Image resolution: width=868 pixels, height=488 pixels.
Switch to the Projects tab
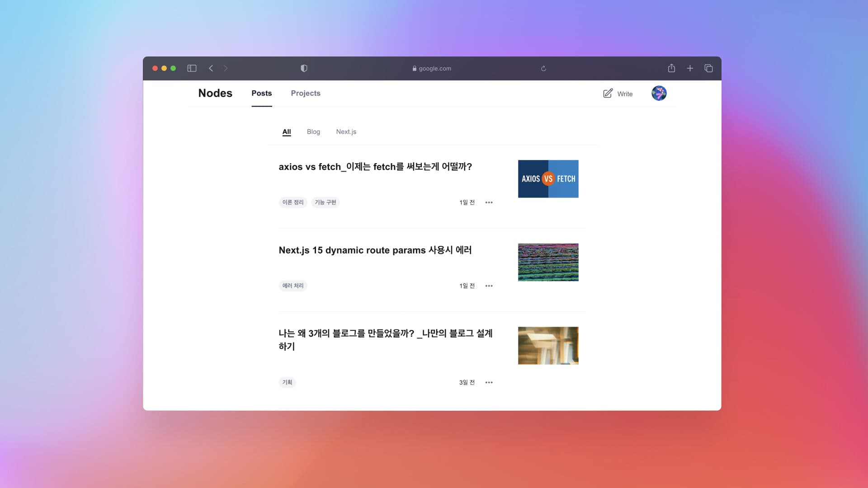coord(306,93)
